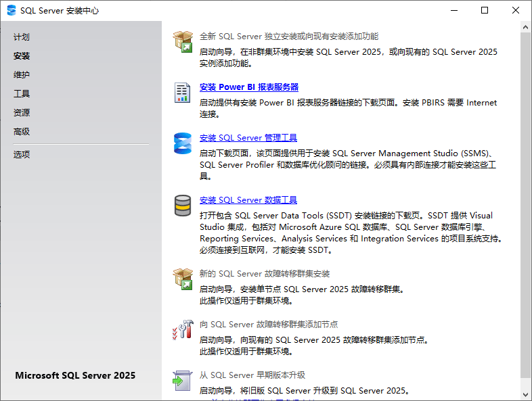532x401 pixels.
Task: Switch to the 计划 page in sidebar
Action: click(22, 37)
